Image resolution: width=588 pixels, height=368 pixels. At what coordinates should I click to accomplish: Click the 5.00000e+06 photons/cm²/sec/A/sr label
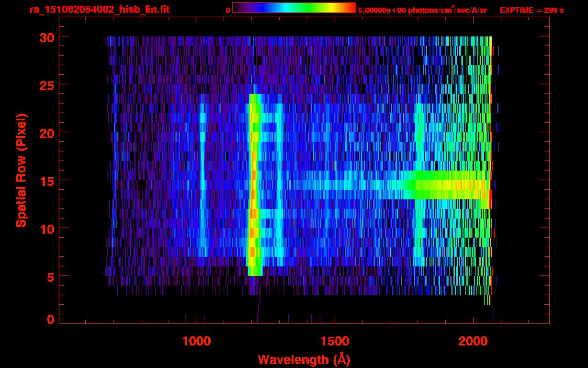[422, 10]
